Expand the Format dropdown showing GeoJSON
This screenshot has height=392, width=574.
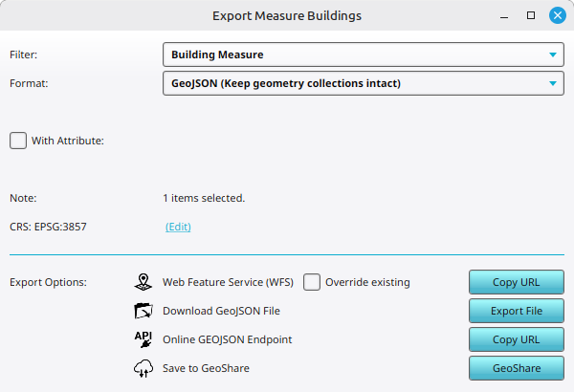[x=363, y=84]
